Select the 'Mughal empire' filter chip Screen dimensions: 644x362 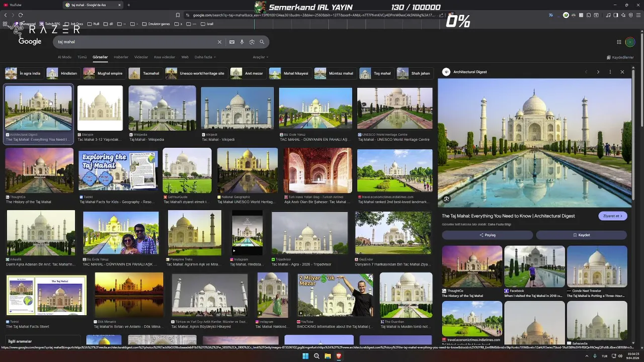click(104, 73)
